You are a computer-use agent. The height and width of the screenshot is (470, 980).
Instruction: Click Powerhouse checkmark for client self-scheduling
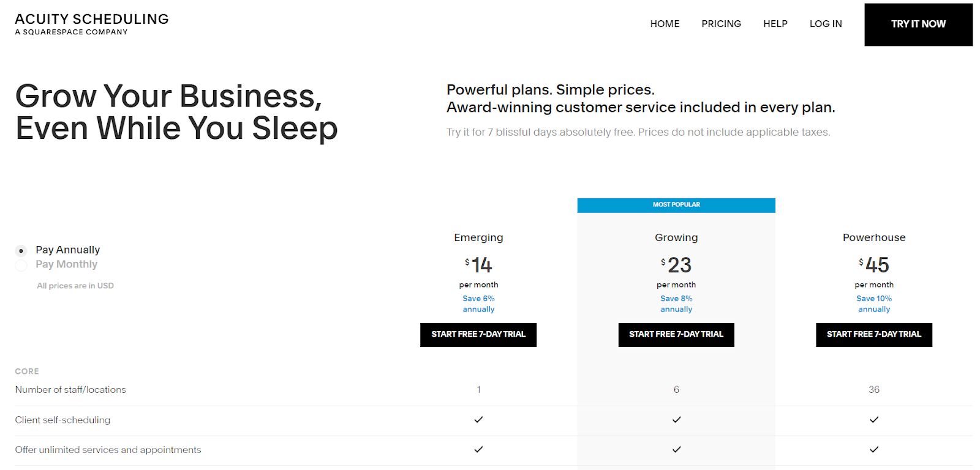point(874,420)
